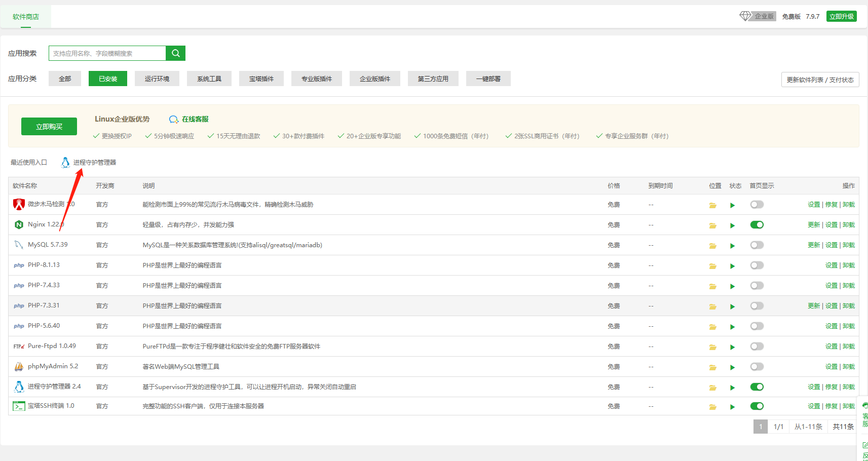Click 修复 link for 微步木马检测 row

[x=832, y=205]
